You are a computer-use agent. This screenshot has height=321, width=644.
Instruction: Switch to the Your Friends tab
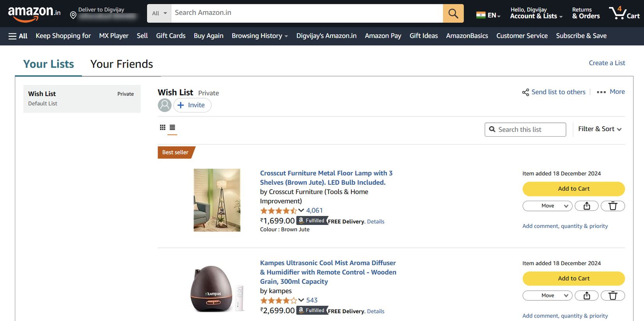click(121, 64)
